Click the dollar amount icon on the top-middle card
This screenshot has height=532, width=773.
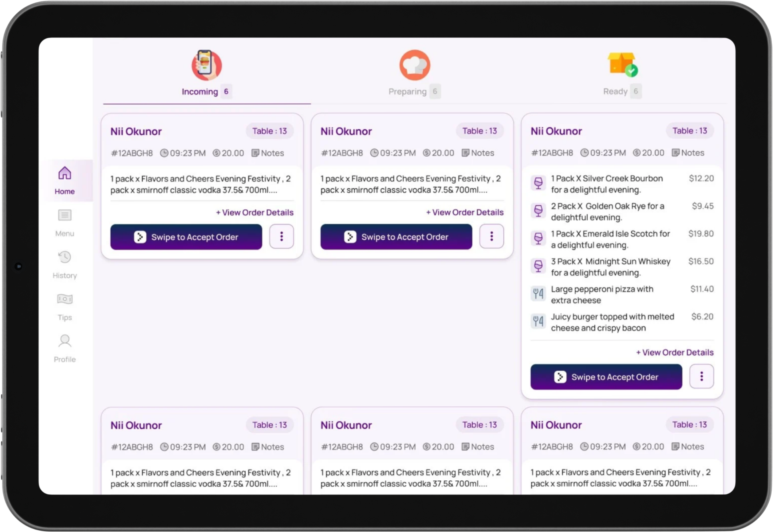click(x=427, y=153)
